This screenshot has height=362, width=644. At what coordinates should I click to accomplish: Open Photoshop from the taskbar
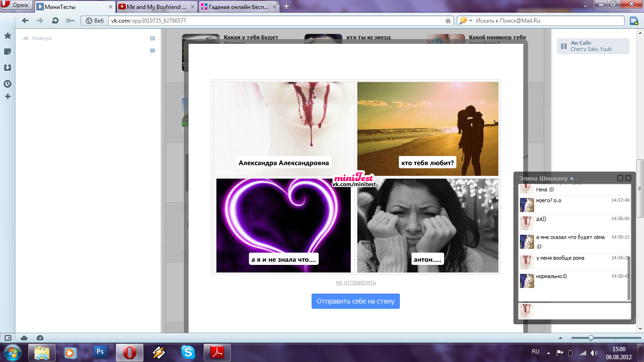100,353
